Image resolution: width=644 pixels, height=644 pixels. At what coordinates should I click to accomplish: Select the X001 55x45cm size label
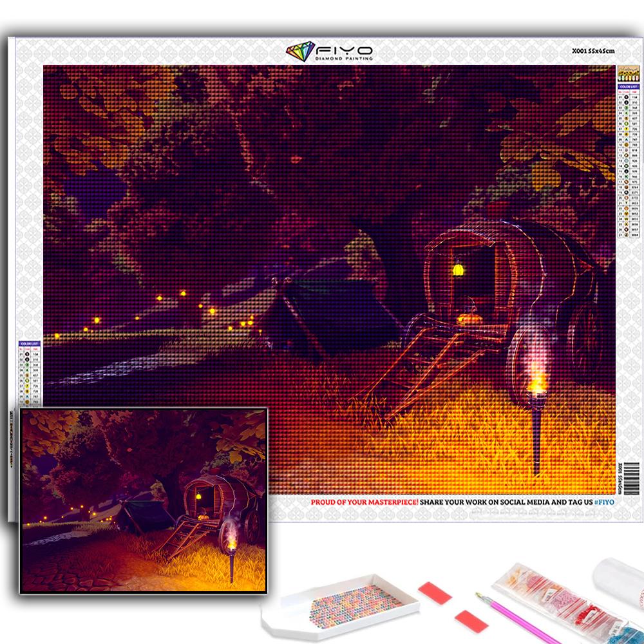click(593, 51)
